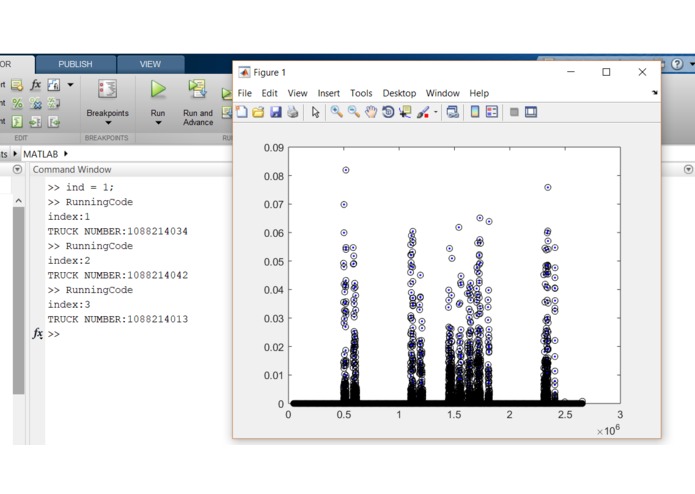
Task: Minimize the Figure 1 window
Action: (571, 72)
